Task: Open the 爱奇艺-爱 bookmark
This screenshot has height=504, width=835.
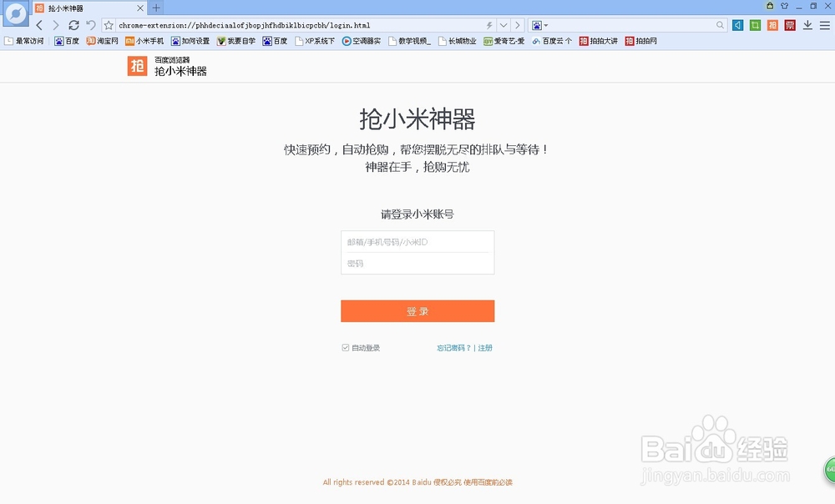Action: pos(504,41)
